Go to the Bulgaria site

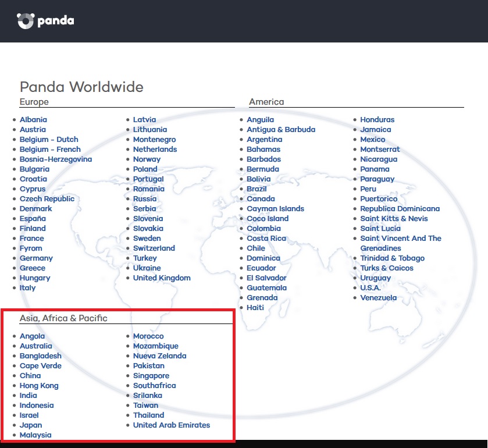pos(34,169)
